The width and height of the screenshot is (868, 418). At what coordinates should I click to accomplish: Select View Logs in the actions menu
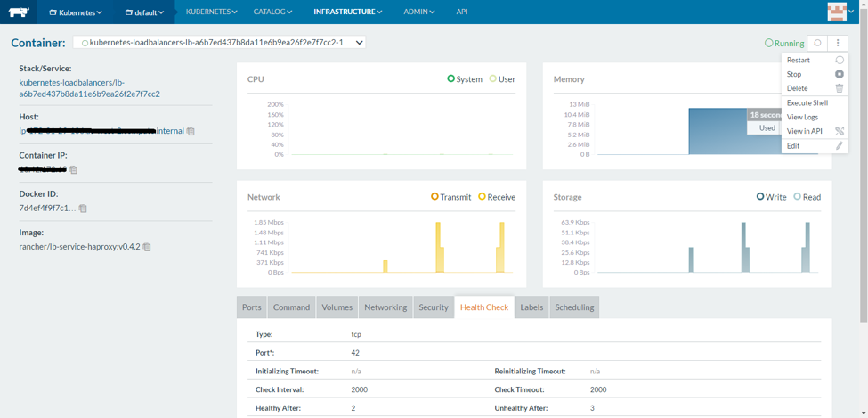[802, 118]
